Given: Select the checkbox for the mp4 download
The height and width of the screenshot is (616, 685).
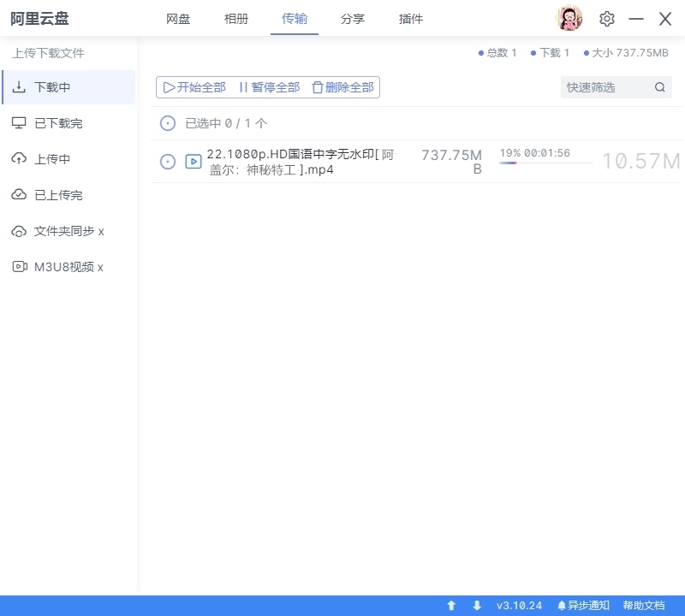Looking at the screenshot, I should (x=168, y=162).
